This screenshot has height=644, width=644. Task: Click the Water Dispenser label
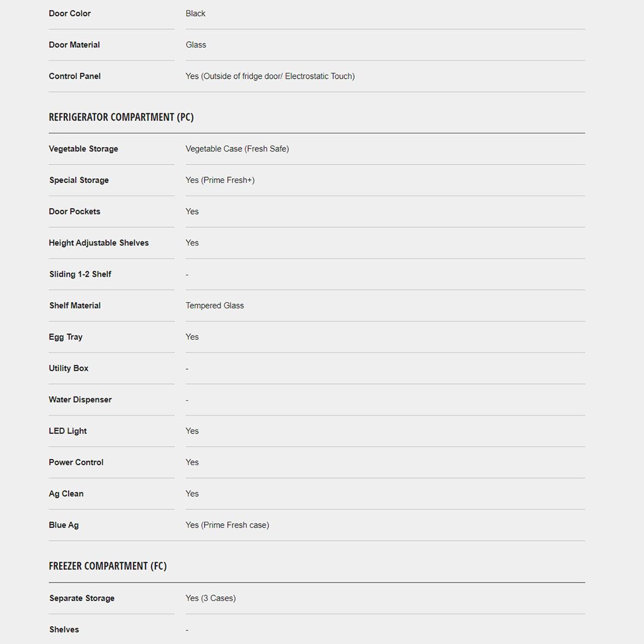coord(80,400)
